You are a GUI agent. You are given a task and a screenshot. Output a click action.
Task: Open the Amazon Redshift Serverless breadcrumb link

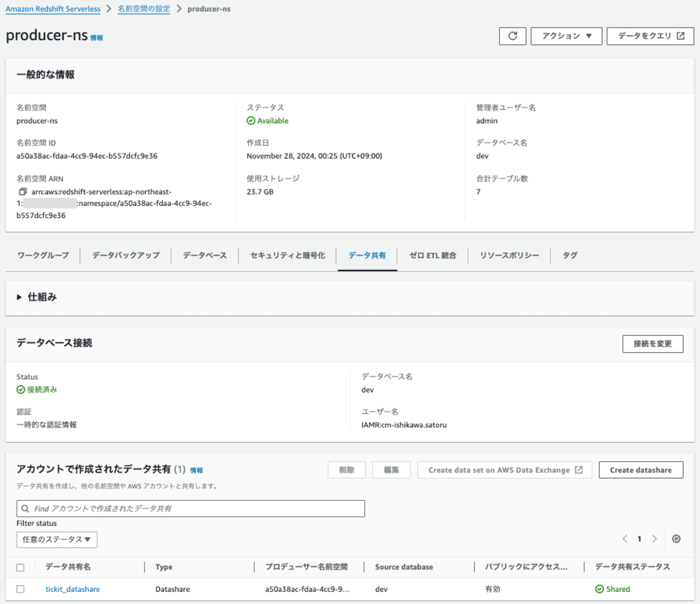(53, 9)
